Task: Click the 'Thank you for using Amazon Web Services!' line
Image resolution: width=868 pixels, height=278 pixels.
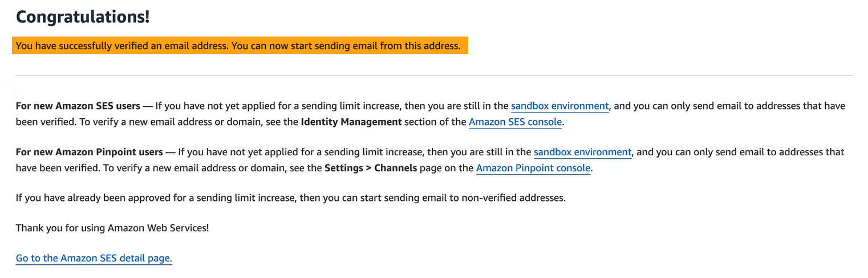Action: click(x=112, y=228)
